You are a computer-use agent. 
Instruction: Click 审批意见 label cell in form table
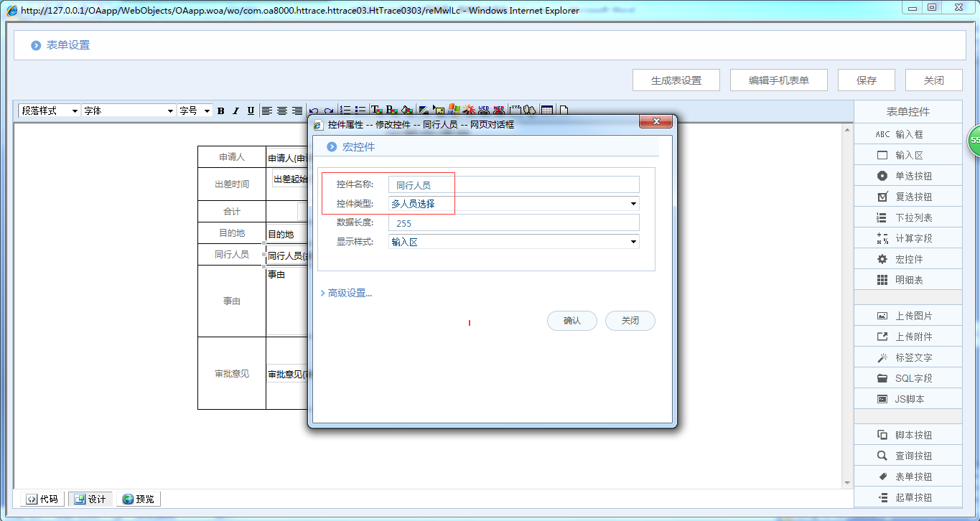pyautogui.click(x=232, y=374)
